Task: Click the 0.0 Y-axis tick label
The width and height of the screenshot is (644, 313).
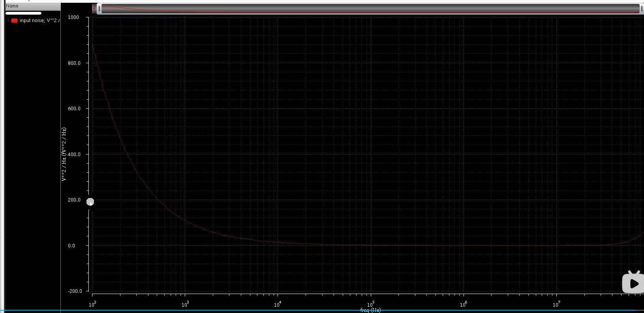Action: coord(71,246)
